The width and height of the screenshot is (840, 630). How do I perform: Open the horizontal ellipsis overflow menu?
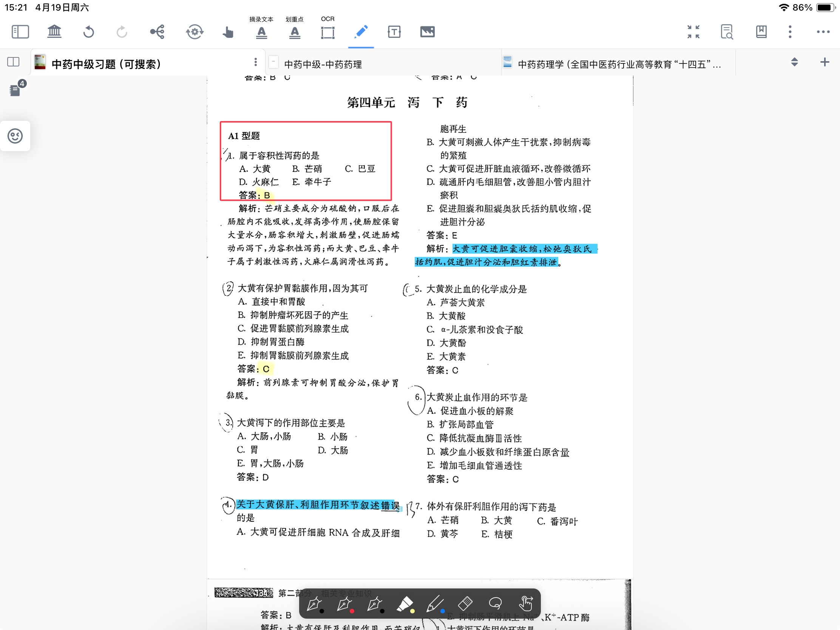click(x=823, y=31)
